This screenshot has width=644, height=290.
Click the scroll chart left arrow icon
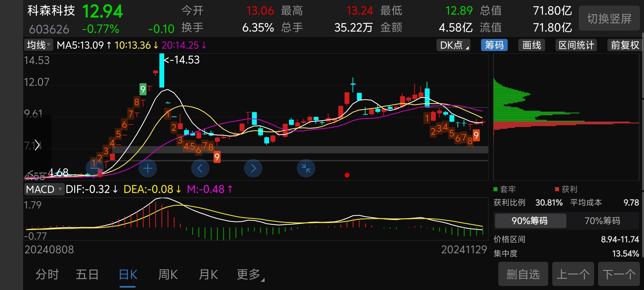tap(200, 168)
